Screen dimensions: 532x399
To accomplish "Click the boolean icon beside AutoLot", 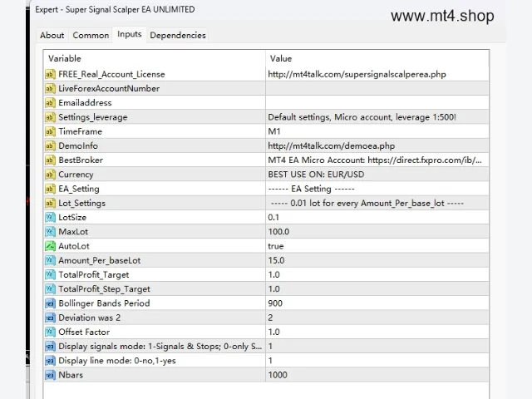I will [x=50, y=246].
